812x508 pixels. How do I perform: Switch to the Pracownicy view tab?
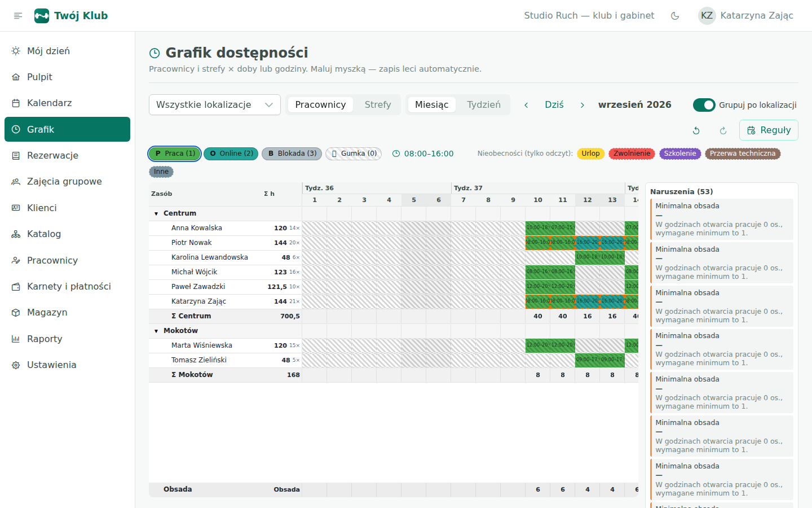(x=320, y=105)
